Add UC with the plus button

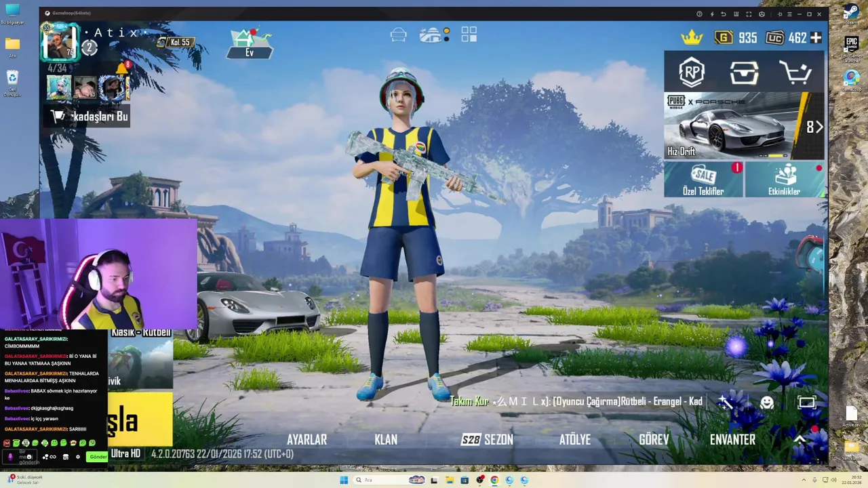pyautogui.click(x=816, y=38)
